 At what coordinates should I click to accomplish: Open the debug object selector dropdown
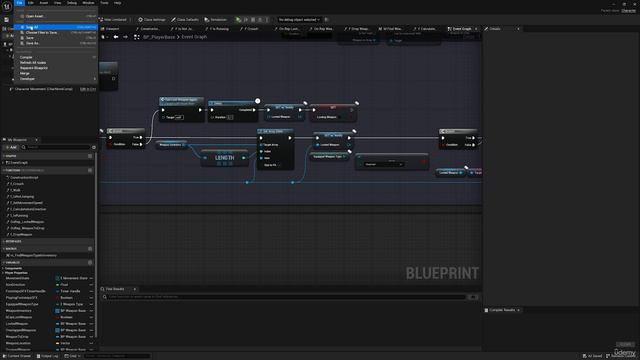tap(299, 20)
